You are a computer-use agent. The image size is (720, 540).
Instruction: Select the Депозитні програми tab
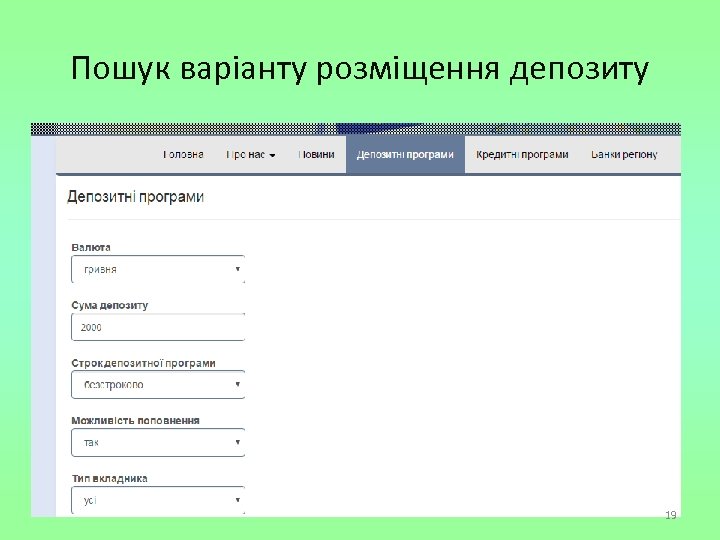[405, 155]
